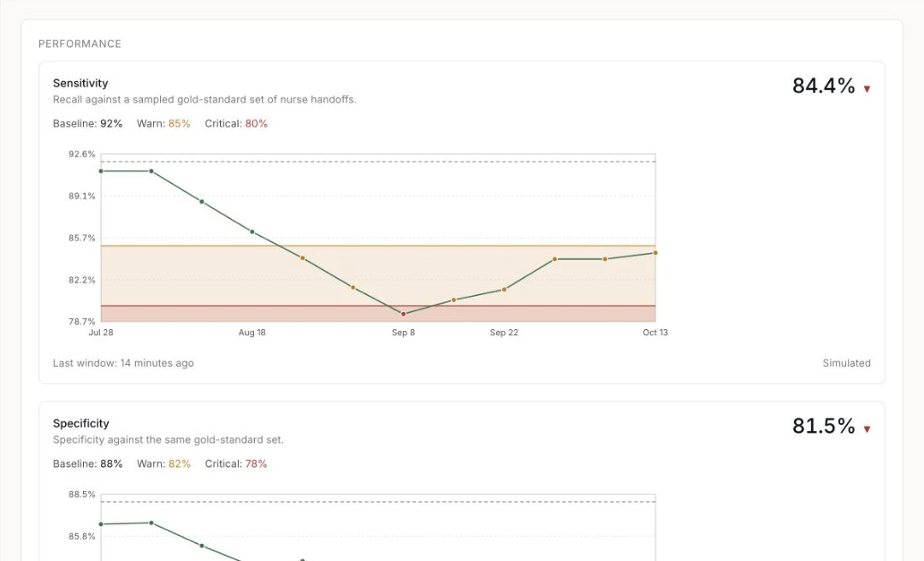Screen dimensions: 924x561
Task: Click 'Last window: 14 minutes ago' text
Action: coord(124,363)
